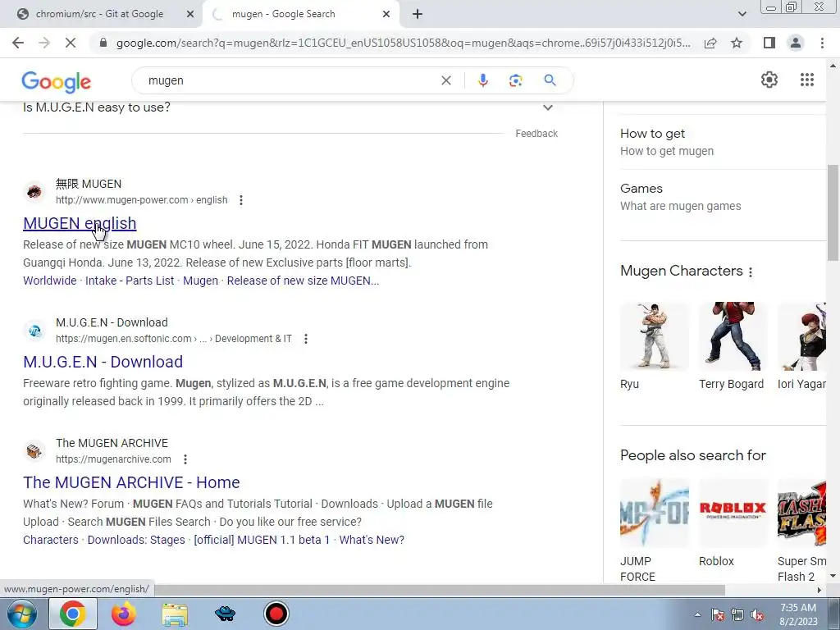This screenshot has height=630, width=840.
Task: Click the address bar URL
Action: click(x=403, y=43)
